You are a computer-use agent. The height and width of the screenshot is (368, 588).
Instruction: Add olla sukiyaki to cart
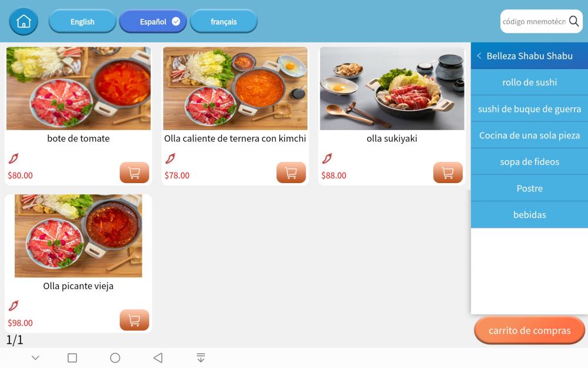[447, 173]
